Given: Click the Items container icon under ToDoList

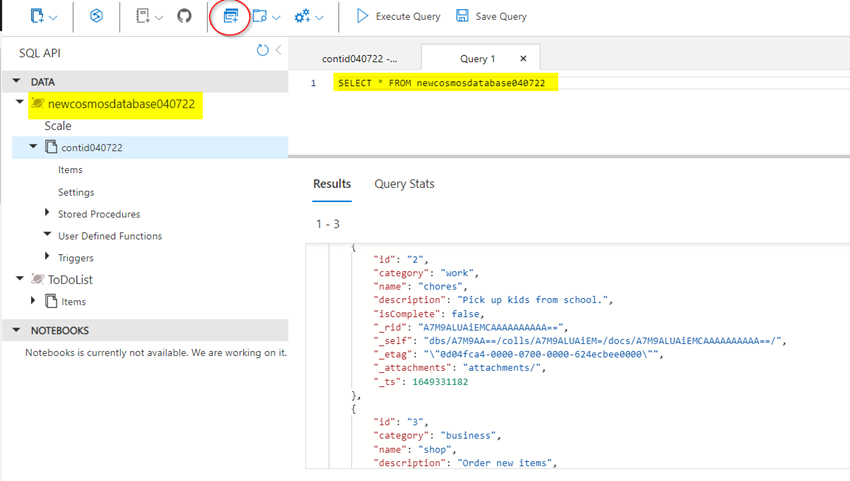Looking at the screenshot, I should click(51, 301).
